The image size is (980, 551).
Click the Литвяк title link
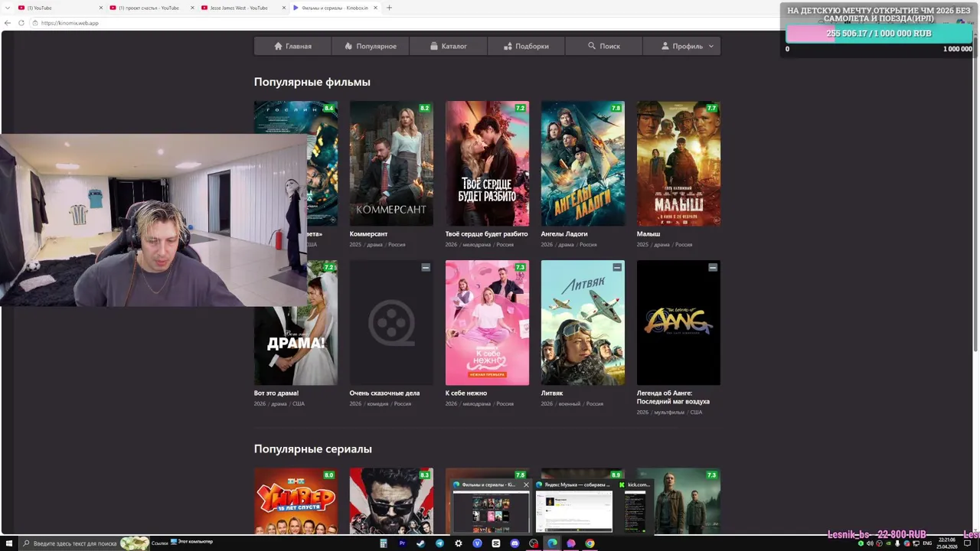[552, 393]
